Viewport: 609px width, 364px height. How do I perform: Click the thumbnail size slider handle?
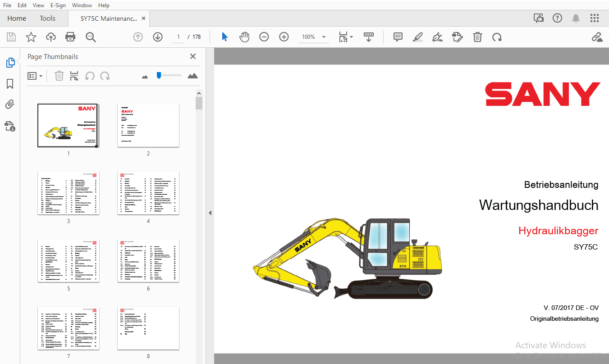[x=159, y=75]
